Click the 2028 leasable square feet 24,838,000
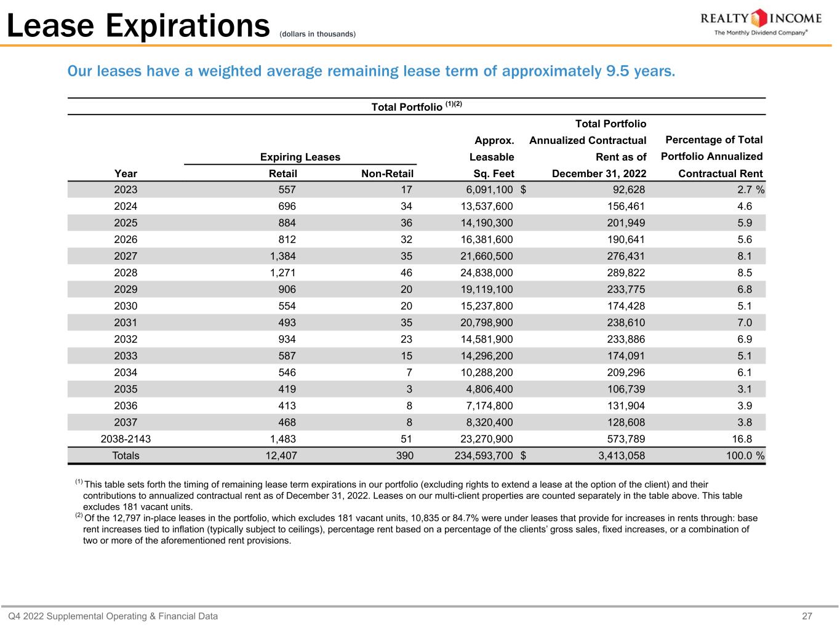 [x=482, y=273]
